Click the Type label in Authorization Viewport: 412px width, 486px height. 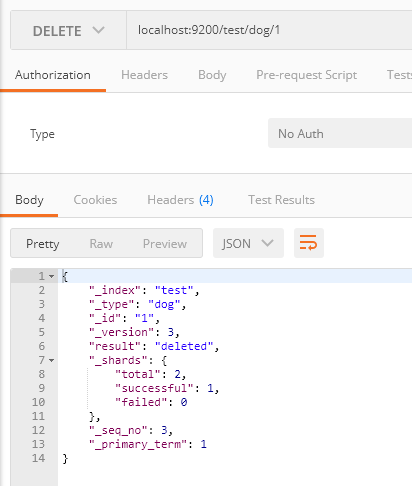[x=42, y=134]
